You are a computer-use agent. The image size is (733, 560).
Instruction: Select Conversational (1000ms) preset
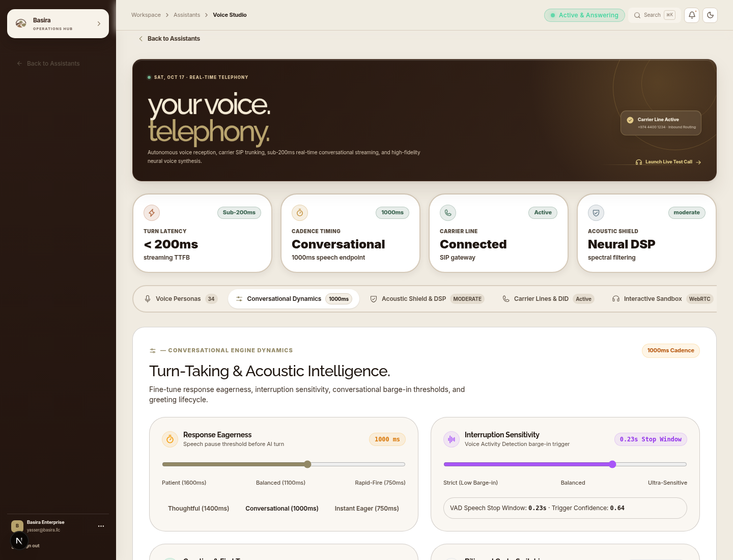click(x=282, y=509)
